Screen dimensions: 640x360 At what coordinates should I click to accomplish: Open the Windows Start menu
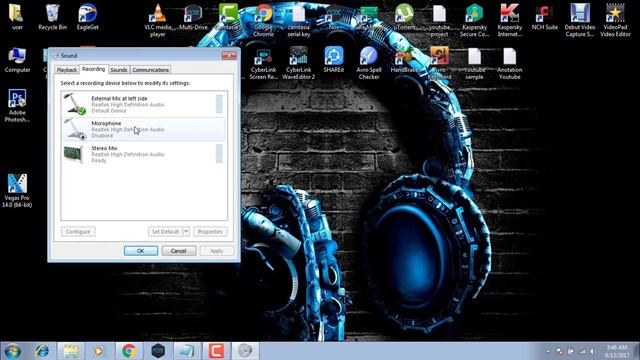11,351
